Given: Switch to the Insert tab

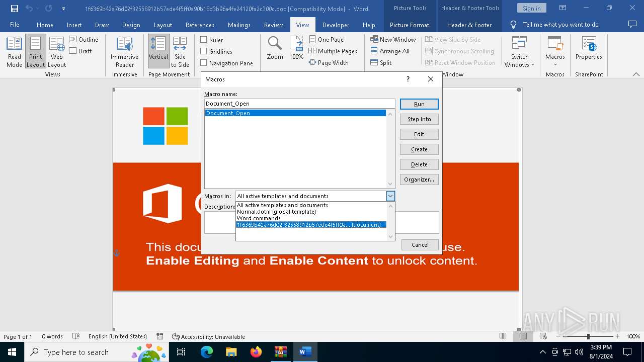Looking at the screenshot, I should point(74,25).
